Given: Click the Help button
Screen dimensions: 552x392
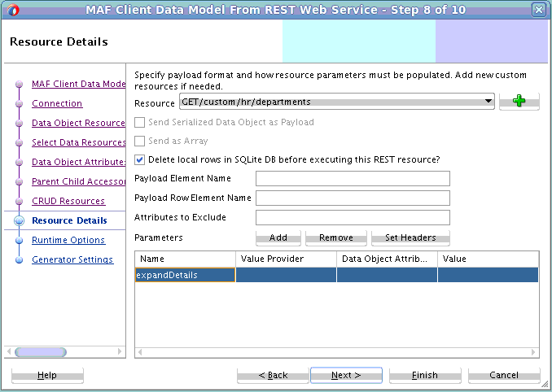Looking at the screenshot, I should point(47,375).
